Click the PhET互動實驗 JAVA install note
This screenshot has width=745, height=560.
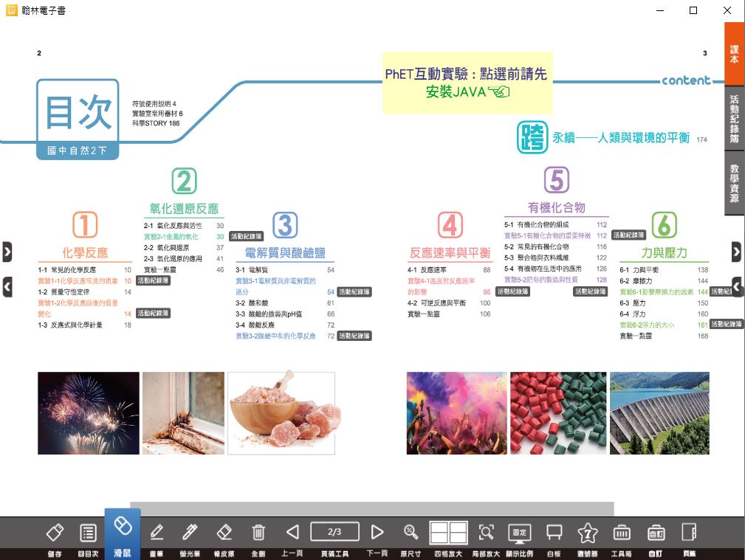coord(467,83)
